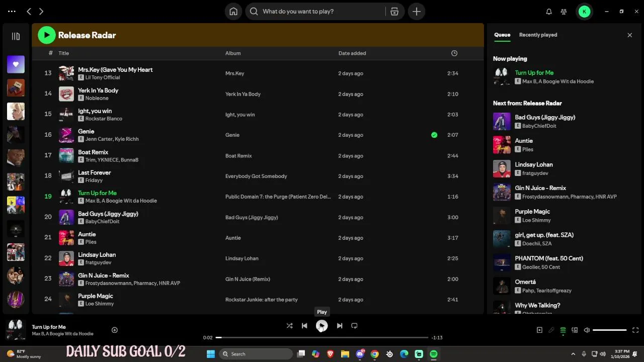
Task: Toggle the Queue icon in player bar
Action: [x=563, y=330]
